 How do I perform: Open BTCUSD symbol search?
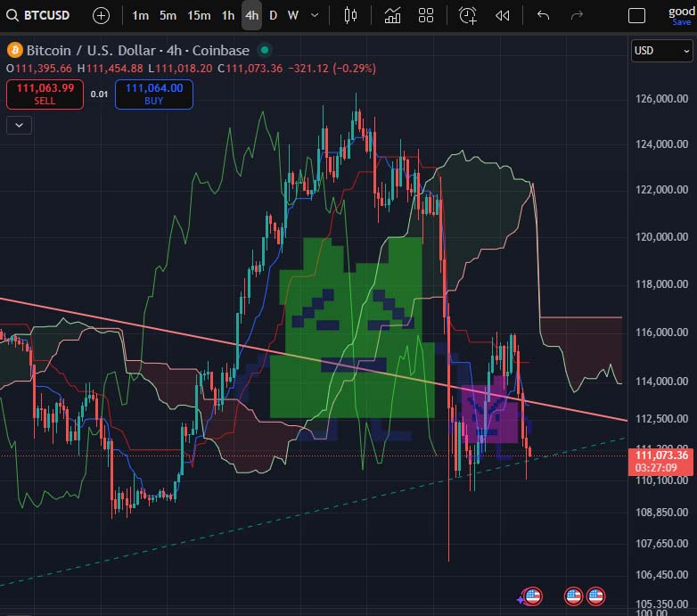point(38,15)
